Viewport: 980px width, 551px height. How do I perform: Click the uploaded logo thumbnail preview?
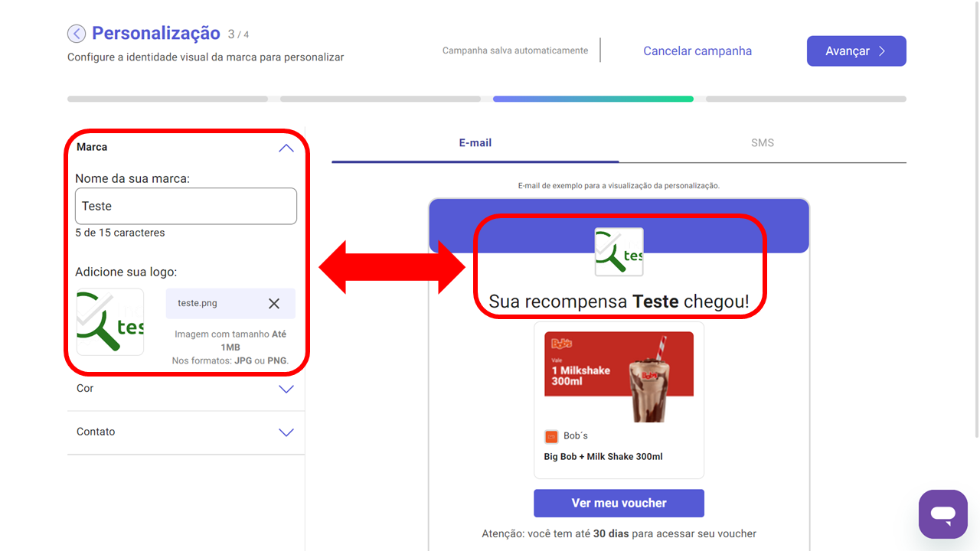click(110, 322)
